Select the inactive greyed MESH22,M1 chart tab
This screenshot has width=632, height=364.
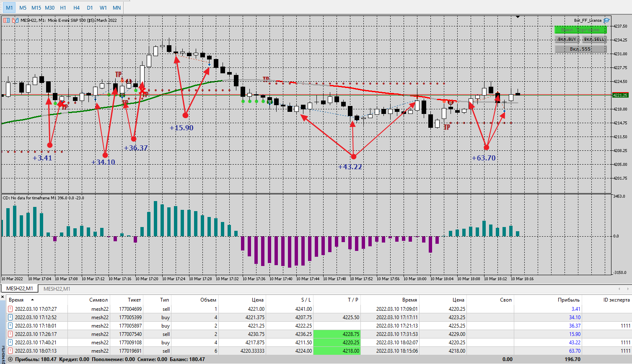point(57,289)
